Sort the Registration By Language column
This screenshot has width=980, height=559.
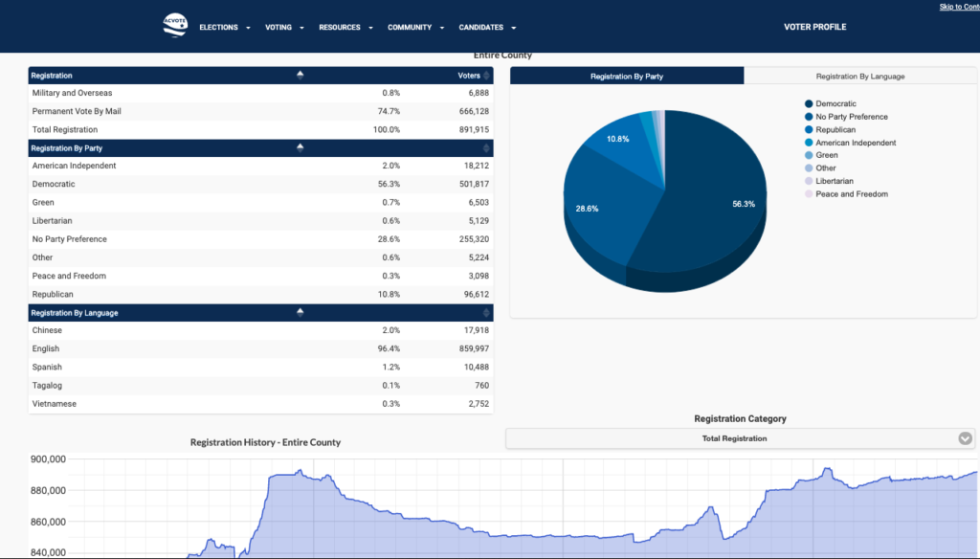(x=300, y=313)
